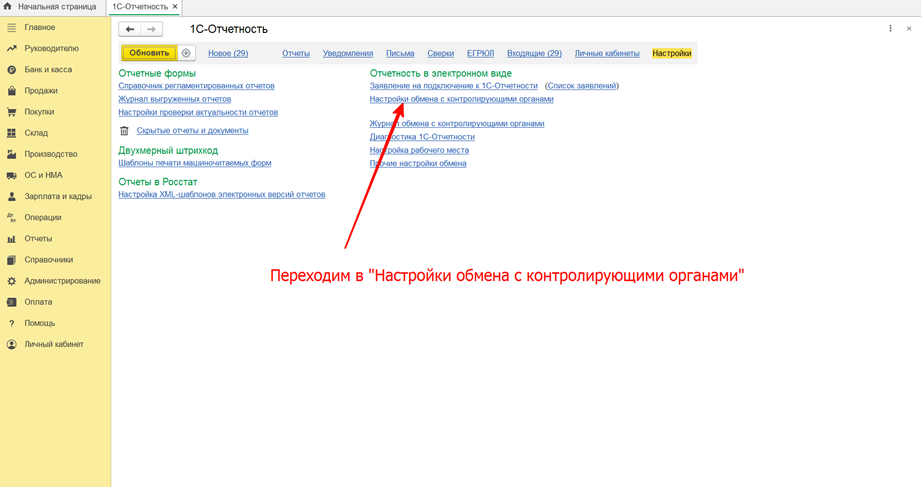Viewport: 921px width, 487px height.
Task: Open update settings next to the Обновить button
Action: pos(186,53)
